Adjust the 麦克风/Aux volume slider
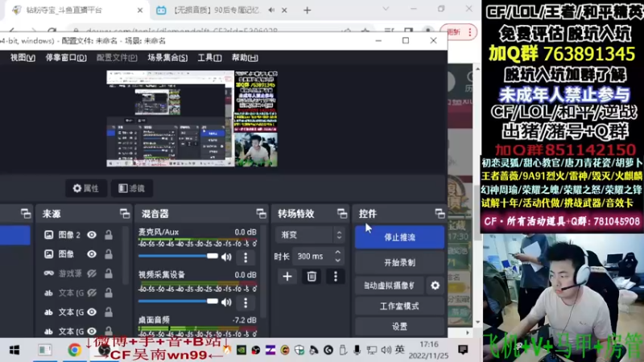The width and height of the screenshot is (644, 362). pos(178,256)
